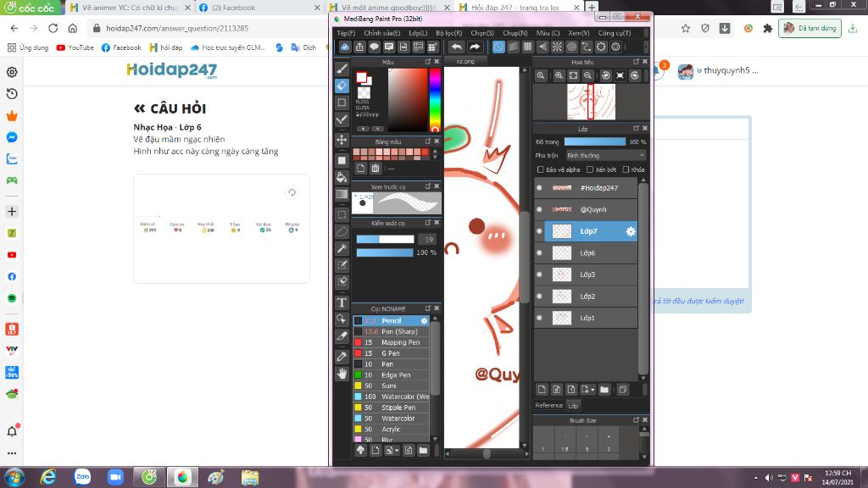
Task: Toggle visibility of Lớp6 layer
Action: click(539, 252)
